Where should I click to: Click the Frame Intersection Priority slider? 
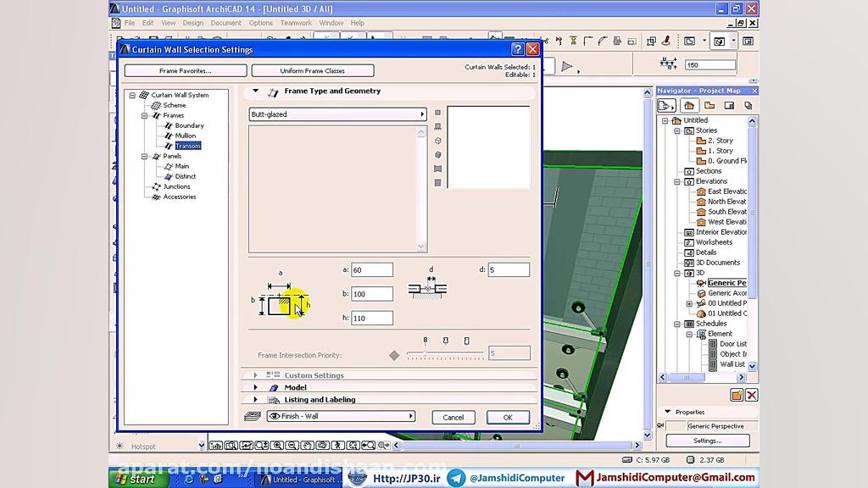tap(445, 355)
